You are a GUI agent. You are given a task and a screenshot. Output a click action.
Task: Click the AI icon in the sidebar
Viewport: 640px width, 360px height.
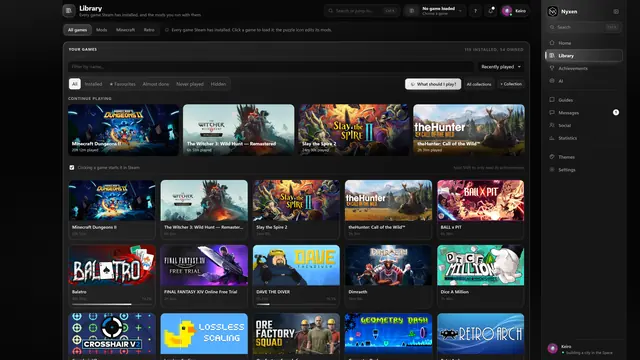(552, 81)
